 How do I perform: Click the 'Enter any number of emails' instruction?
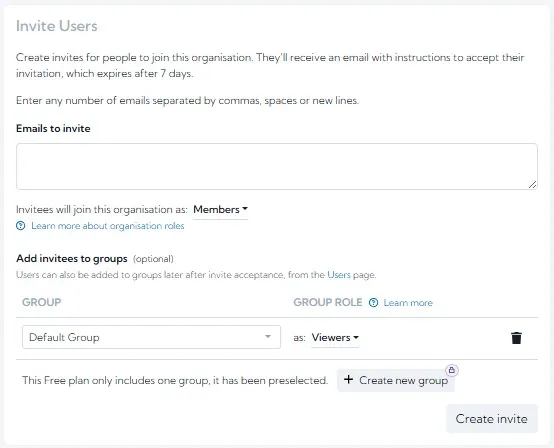pos(188,101)
